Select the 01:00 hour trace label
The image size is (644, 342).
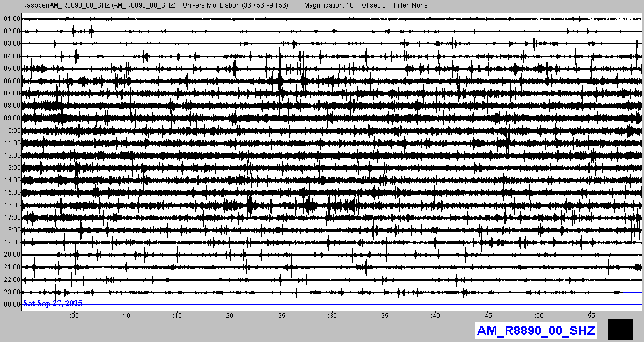click(12, 19)
